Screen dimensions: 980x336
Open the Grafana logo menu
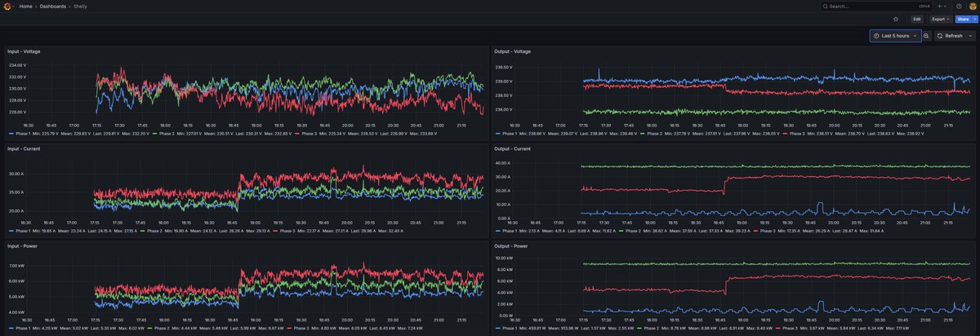click(9, 6)
